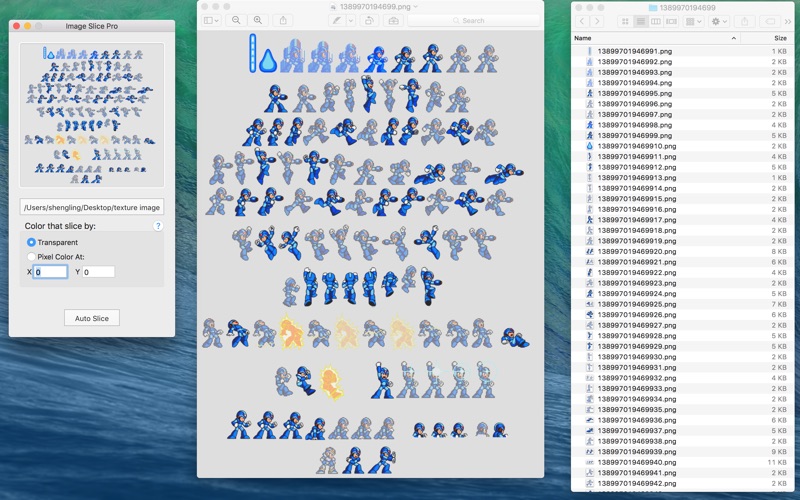Screen dimensions: 800x500
Task: Select file 13899701946995.png in the list
Action: click(682, 93)
